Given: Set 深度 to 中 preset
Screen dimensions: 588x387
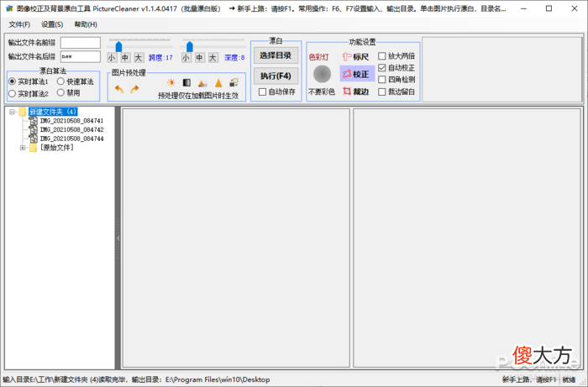Looking at the screenshot, I should coord(200,58).
